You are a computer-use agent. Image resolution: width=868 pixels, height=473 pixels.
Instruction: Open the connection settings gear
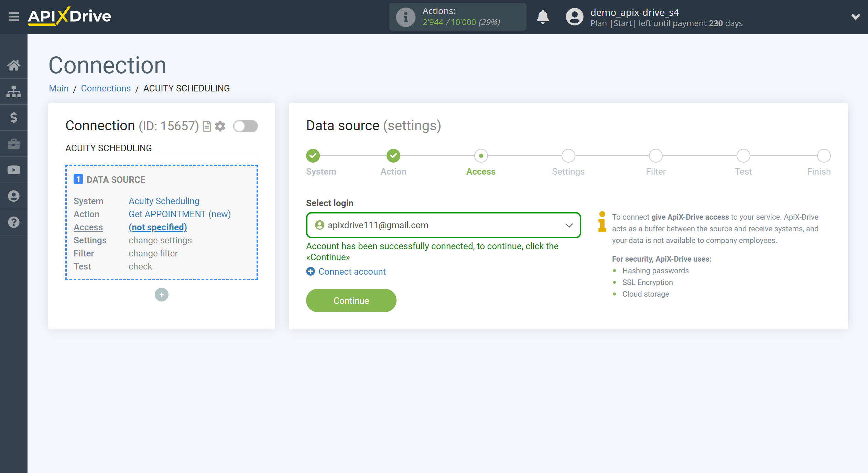click(x=220, y=126)
